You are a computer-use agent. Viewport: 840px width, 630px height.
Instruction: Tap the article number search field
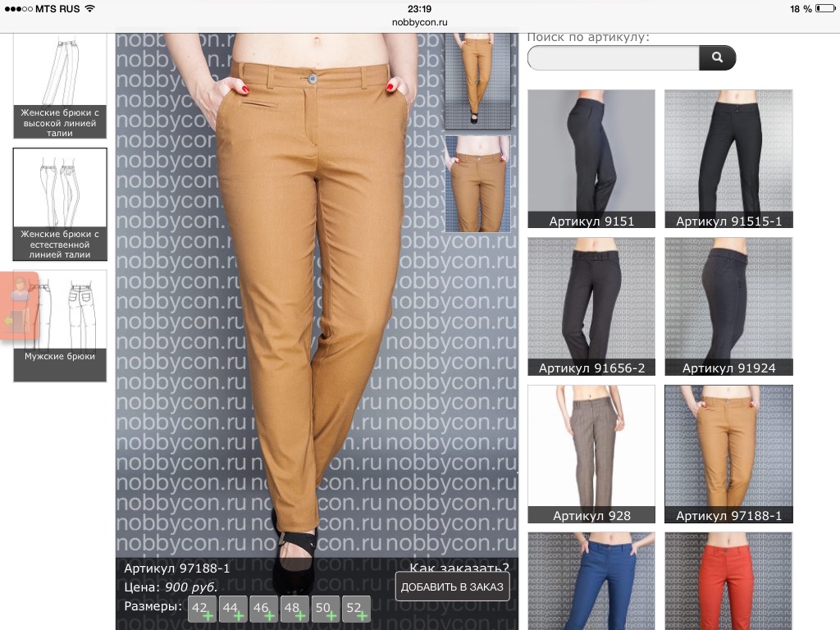[613, 58]
